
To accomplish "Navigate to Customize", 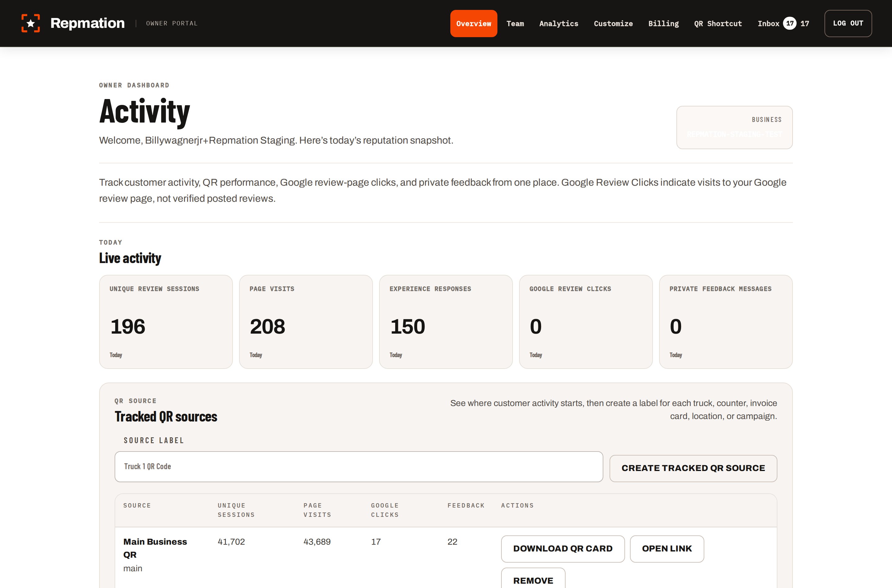I will point(613,23).
